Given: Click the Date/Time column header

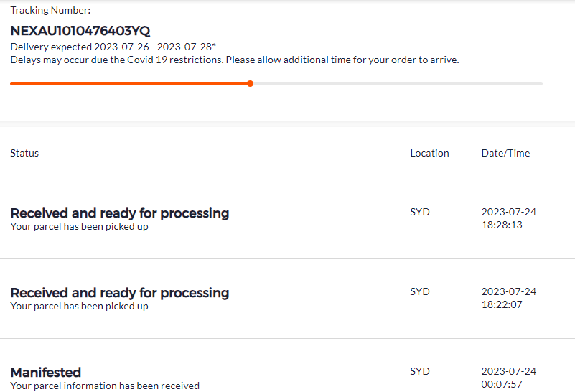Looking at the screenshot, I should click(x=505, y=153).
